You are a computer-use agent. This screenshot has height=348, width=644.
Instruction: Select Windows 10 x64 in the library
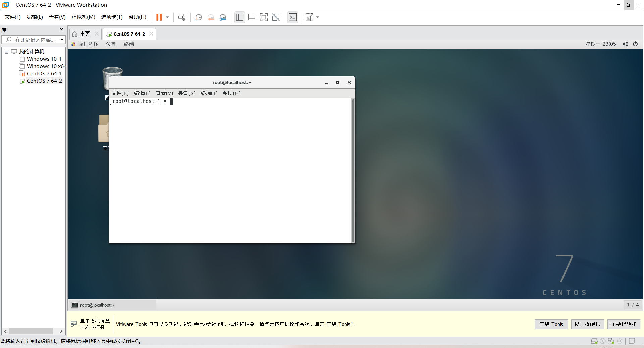[42, 66]
